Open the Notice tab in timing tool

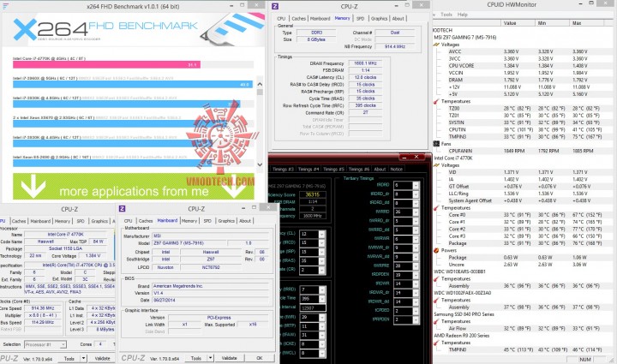(x=396, y=169)
